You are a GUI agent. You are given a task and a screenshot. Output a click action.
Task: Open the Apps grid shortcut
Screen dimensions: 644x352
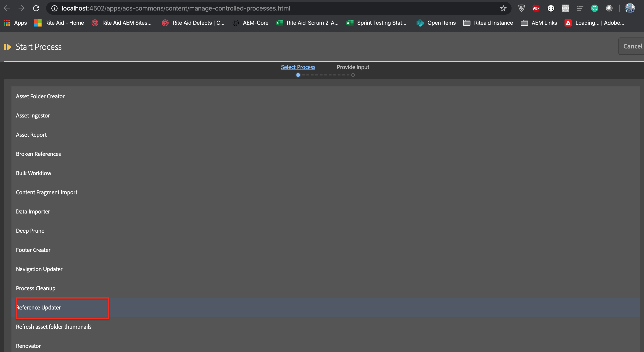coord(15,23)
